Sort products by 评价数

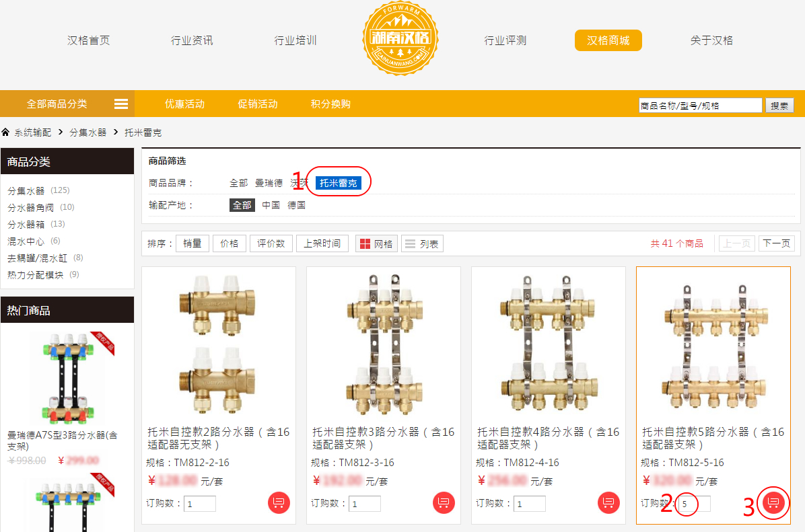pos(271,243)
